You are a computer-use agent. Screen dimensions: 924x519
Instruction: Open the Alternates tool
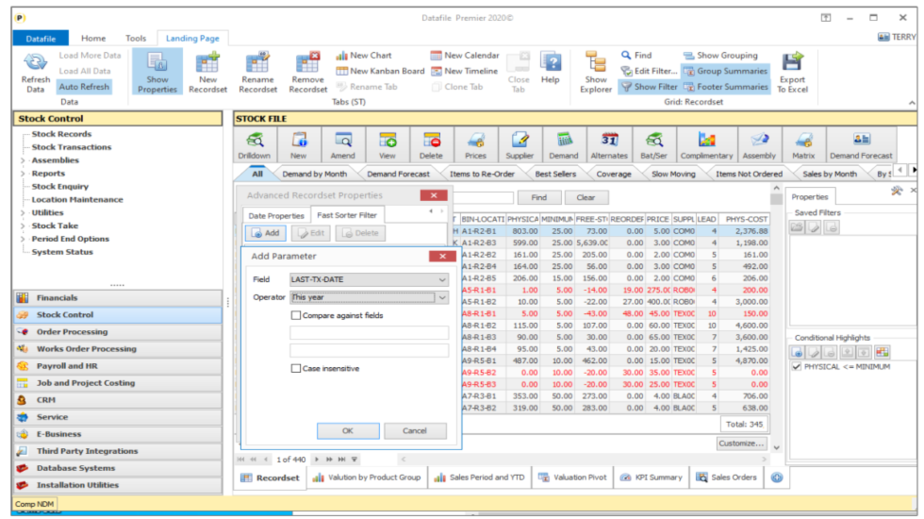[609, 145]
